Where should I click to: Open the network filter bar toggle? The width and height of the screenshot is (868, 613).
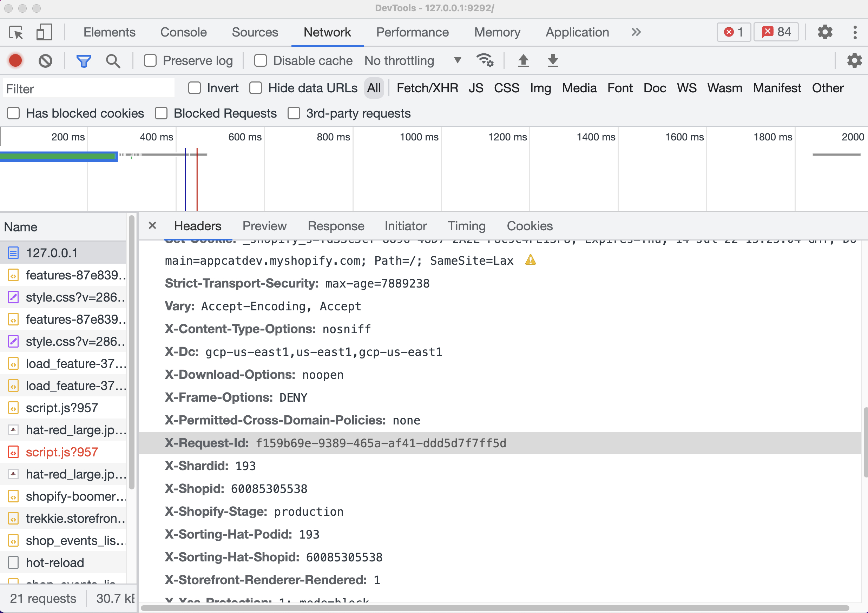click(x=84, y=60)
